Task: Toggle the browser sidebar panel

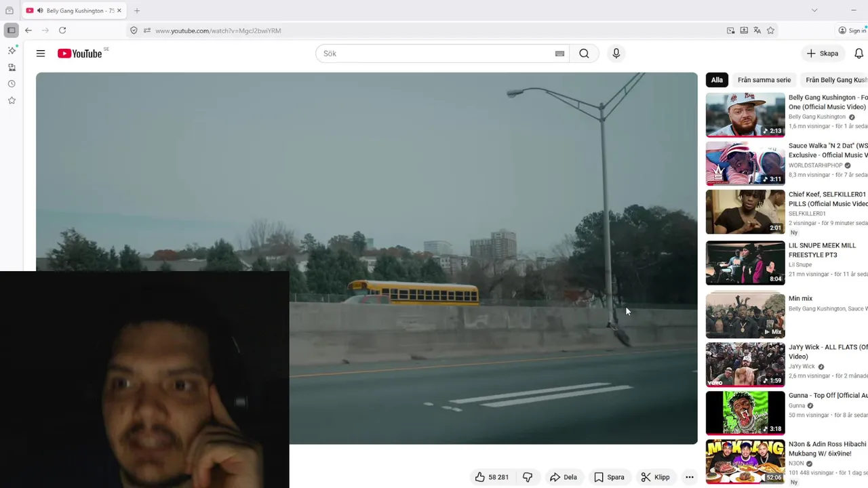Action: (11, 30)
